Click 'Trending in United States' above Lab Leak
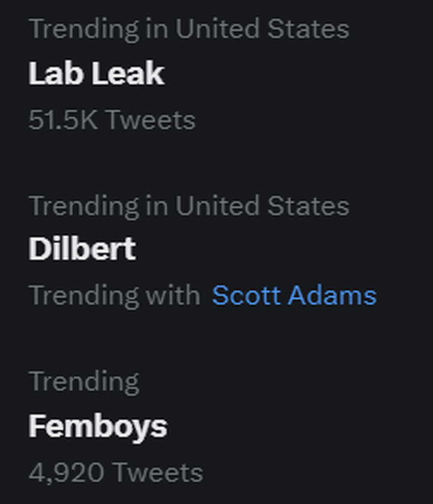 point(189,29)
